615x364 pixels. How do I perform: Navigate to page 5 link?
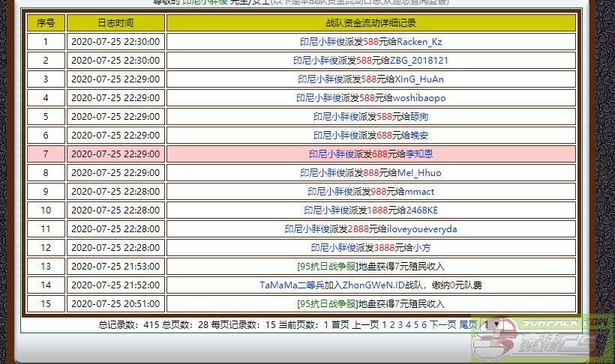coord(416,324)
